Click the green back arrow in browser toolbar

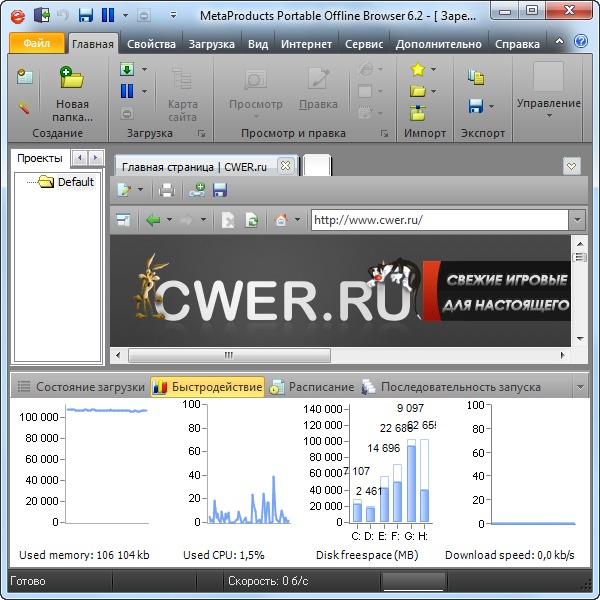click(153, 220)
